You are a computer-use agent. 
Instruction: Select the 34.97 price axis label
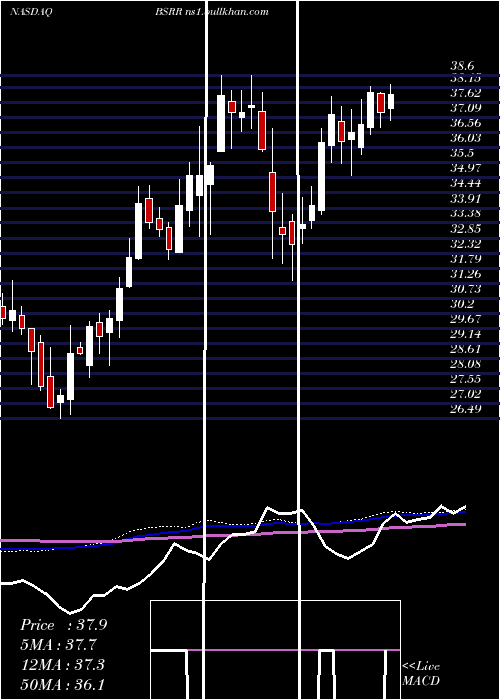(x=466, y=168)
